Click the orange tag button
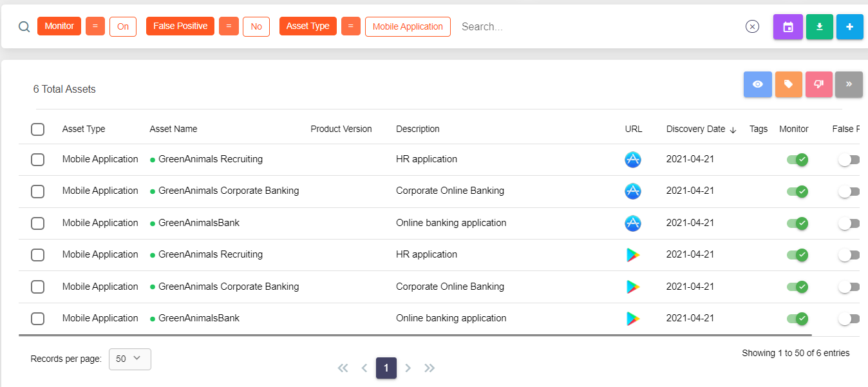Image resolution: width=868 pixels, height=387 pixels. click(x=789, y=84)
